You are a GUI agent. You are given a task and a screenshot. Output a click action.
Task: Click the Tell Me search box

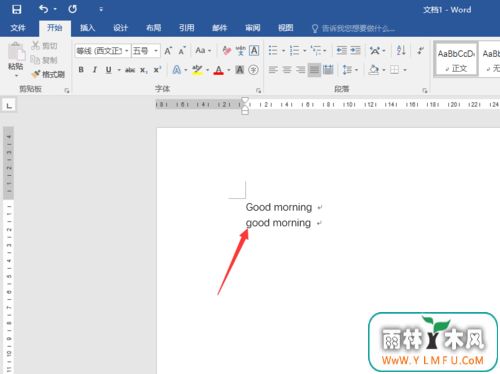coord(353,28)
